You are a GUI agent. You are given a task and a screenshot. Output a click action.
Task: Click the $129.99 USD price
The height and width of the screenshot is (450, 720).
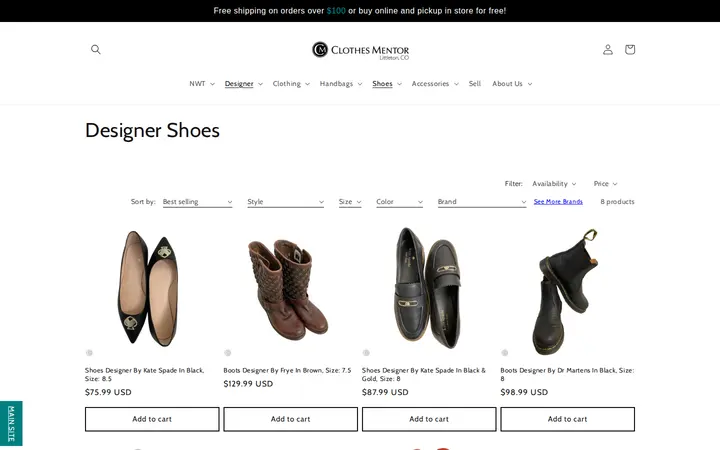248,384
